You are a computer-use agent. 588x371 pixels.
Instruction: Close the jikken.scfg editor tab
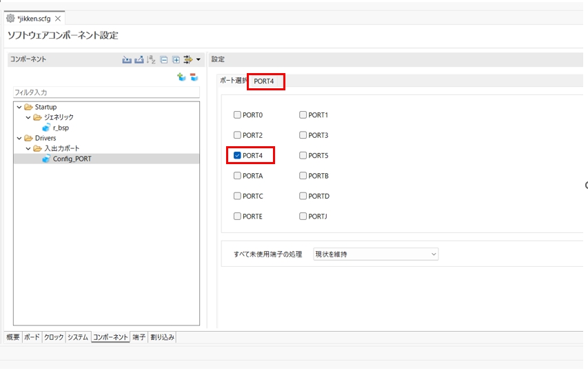(x=58, y=19)
